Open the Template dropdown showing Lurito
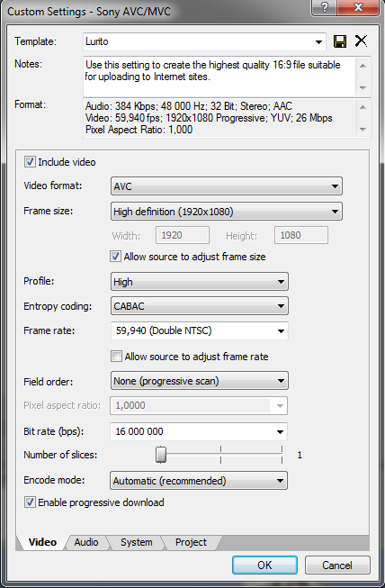The height and width of the screenshot is (588, 385). (x=204, y=41)
